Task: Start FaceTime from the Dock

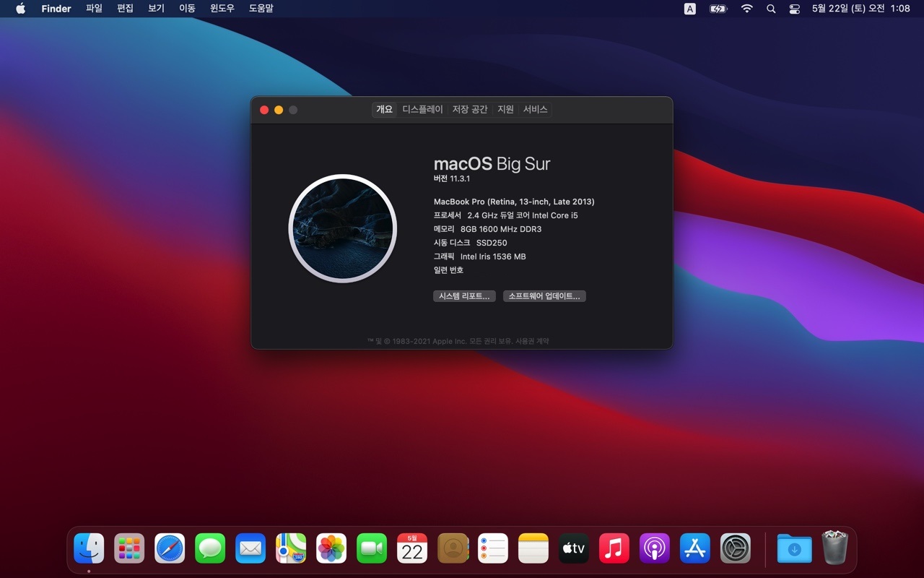Action: [372, 548]
